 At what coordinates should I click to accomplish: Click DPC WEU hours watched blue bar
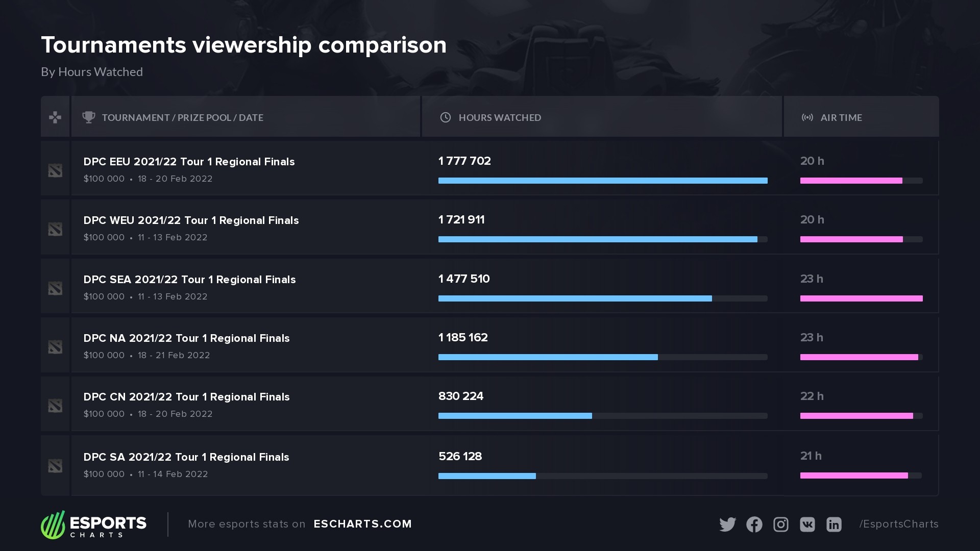(597, 239)
